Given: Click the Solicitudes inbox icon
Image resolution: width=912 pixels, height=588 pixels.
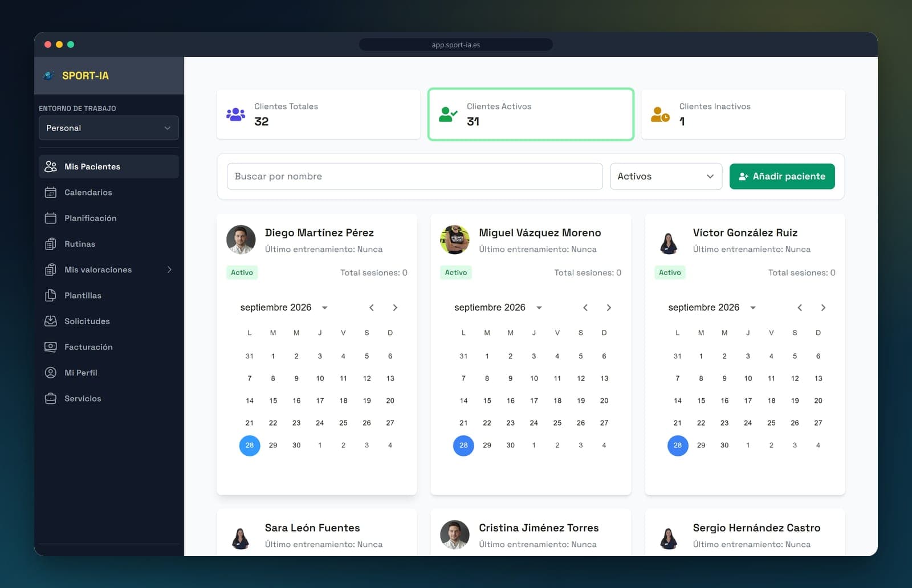Looking at the screenshot, I should click(51, 321).
